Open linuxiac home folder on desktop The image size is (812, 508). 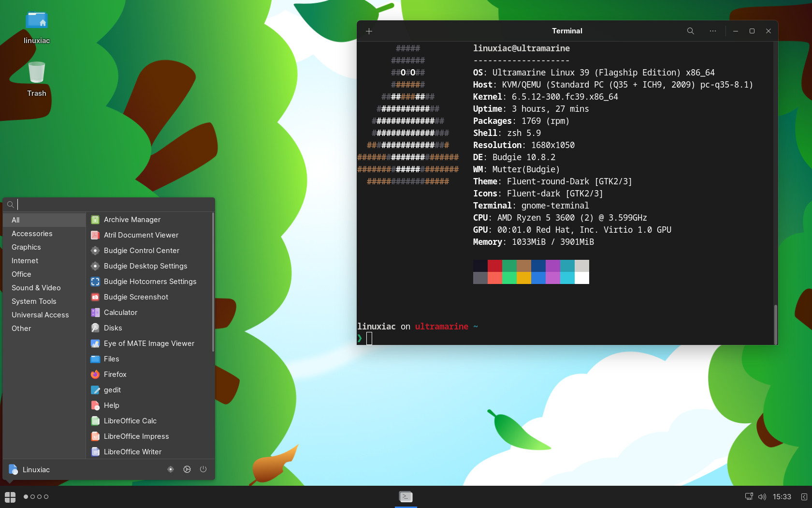tap(37, 28)
